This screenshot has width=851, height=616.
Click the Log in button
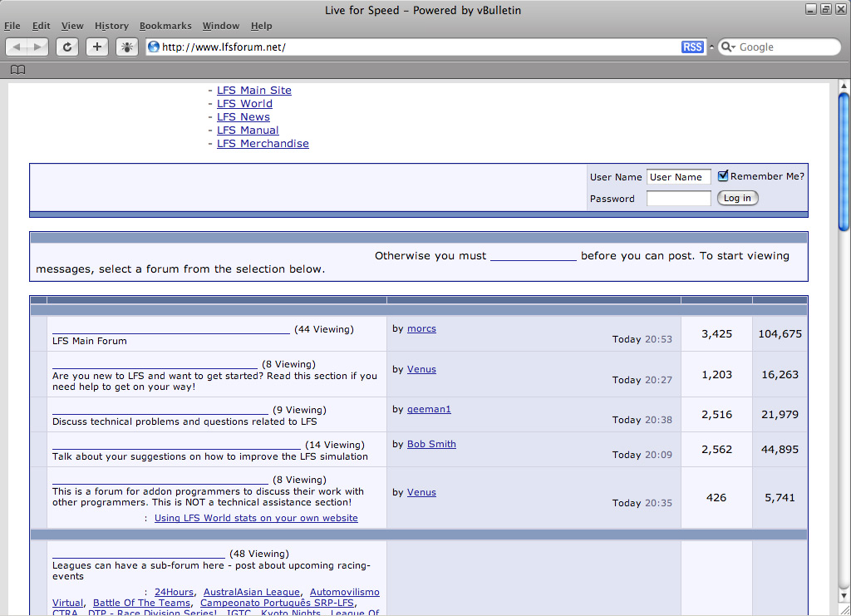[738, 198]
